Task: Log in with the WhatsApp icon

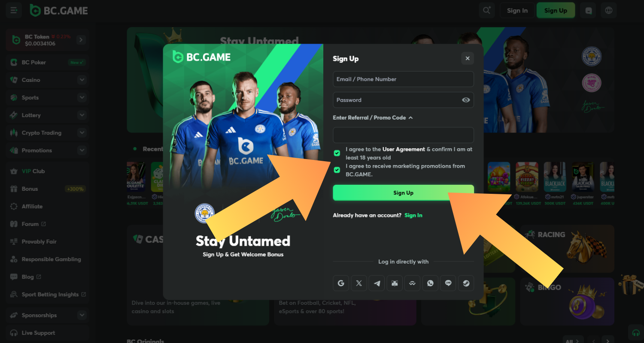Action: 430,283
